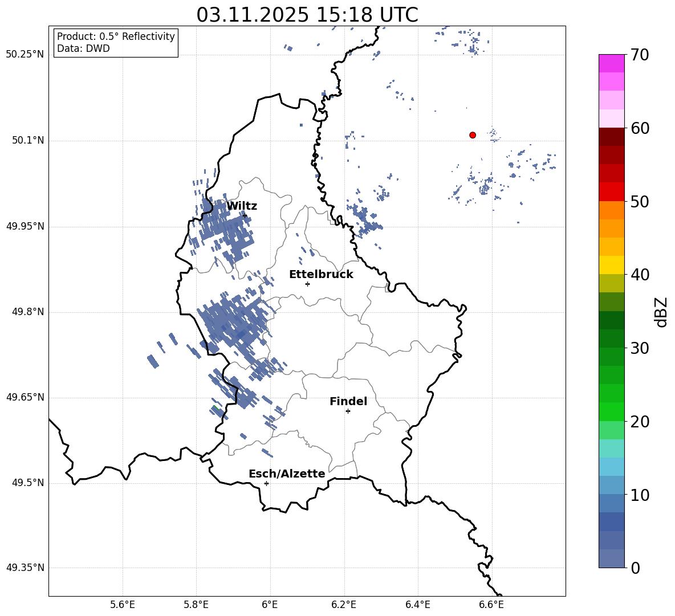
Task: Click the yellow colorbar segment above 40
Action: coord(612,265)
